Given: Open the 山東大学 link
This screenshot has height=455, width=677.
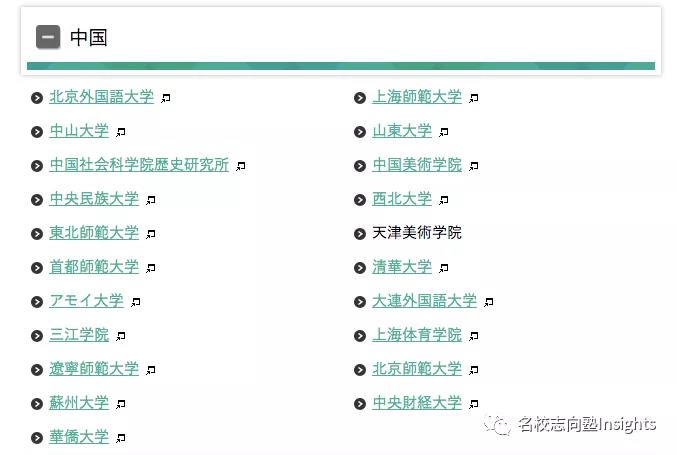Looking at the screenshot, I should (x=402, y=131).
